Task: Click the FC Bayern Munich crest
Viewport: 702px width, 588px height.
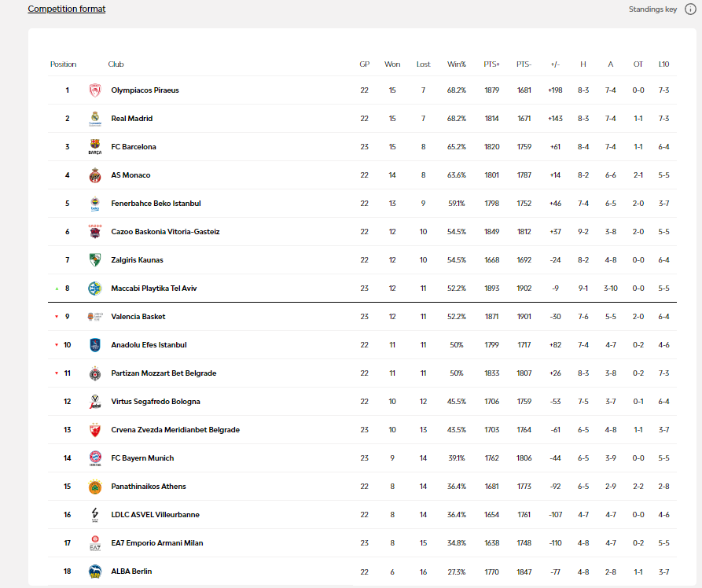Action: [95, 458]
